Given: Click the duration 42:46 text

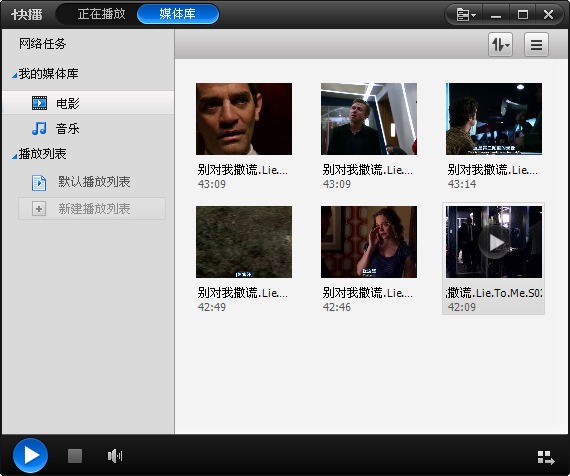Looking at the screenshot, I should [x=337, y=307].
